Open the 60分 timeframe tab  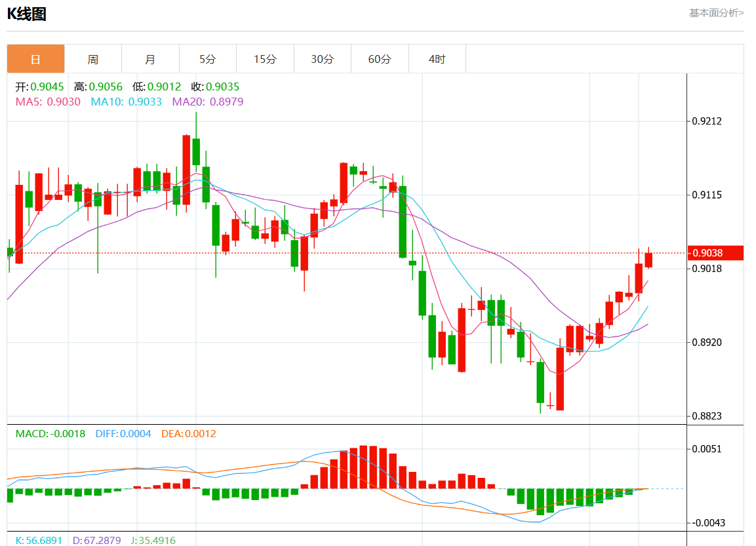(x=380, y=59)
